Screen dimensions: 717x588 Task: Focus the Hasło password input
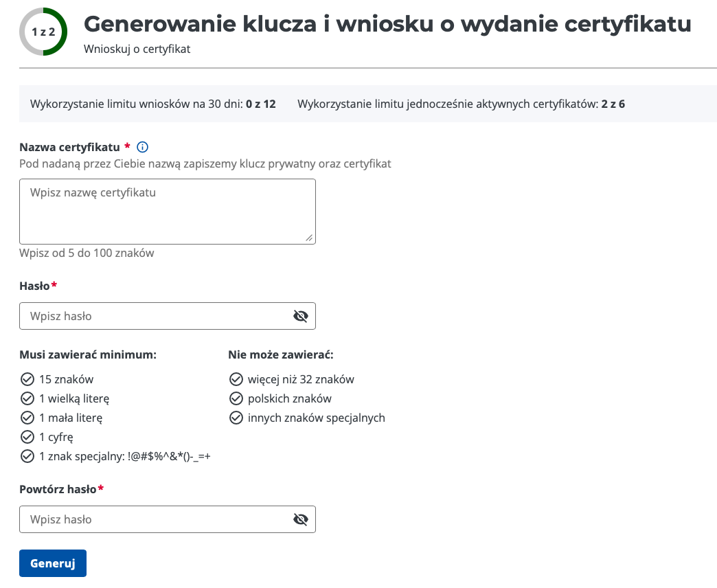[168, 316]
